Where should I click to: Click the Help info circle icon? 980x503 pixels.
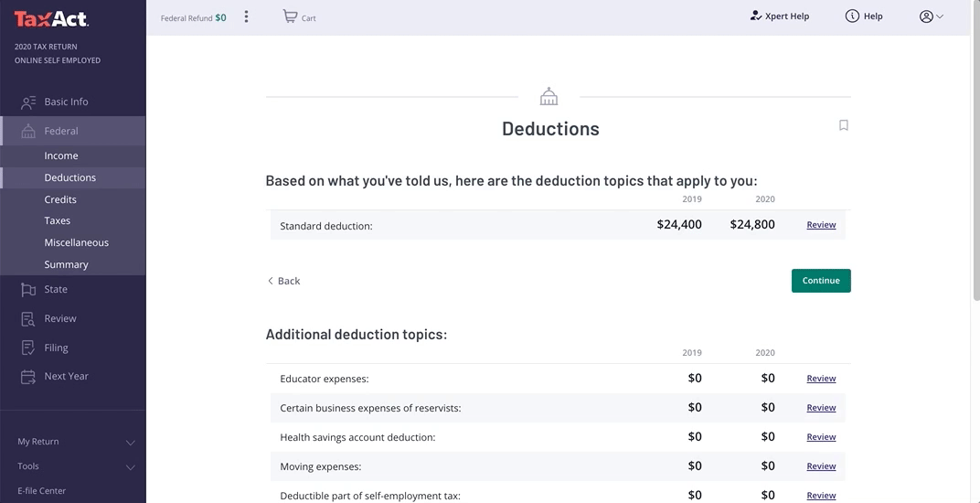pyautogui.click(x=852, y=16)
